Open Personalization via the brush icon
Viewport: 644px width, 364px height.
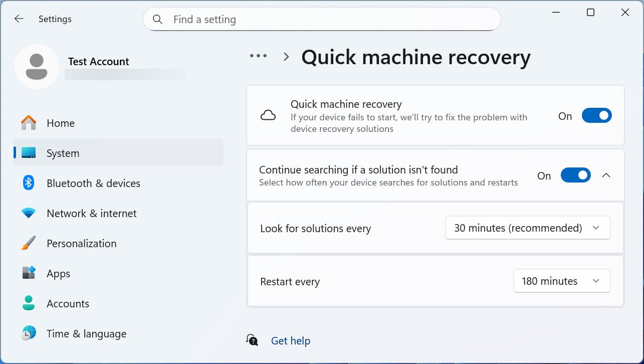29,243
